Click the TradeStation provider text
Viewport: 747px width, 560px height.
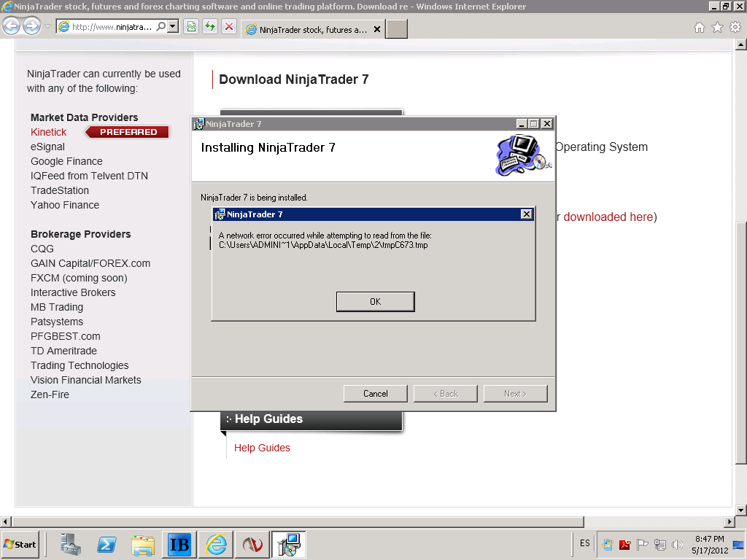60,190
